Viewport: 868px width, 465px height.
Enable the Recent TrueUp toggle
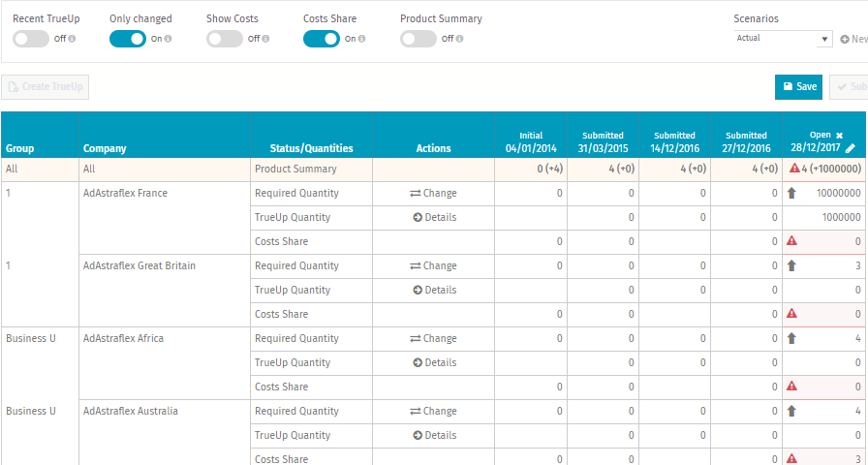[x=31, y=39]
